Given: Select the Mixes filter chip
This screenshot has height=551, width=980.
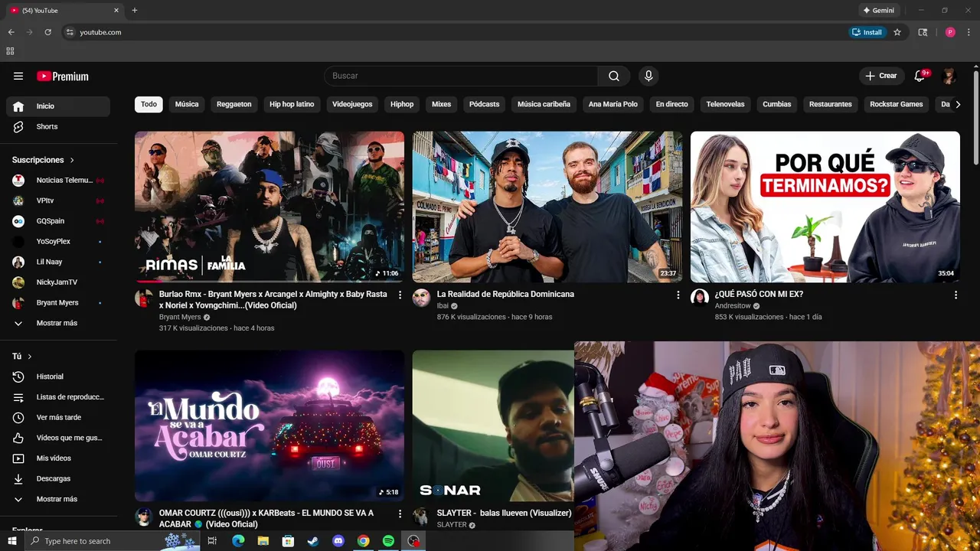Looking at the screenshot, I should click(x=441, y=104).
